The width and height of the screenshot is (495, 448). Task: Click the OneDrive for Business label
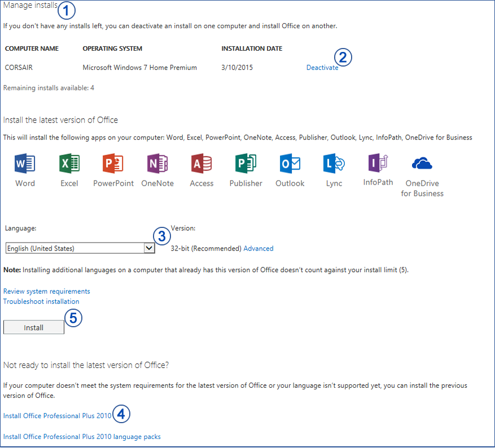click(x=422, y=188)
